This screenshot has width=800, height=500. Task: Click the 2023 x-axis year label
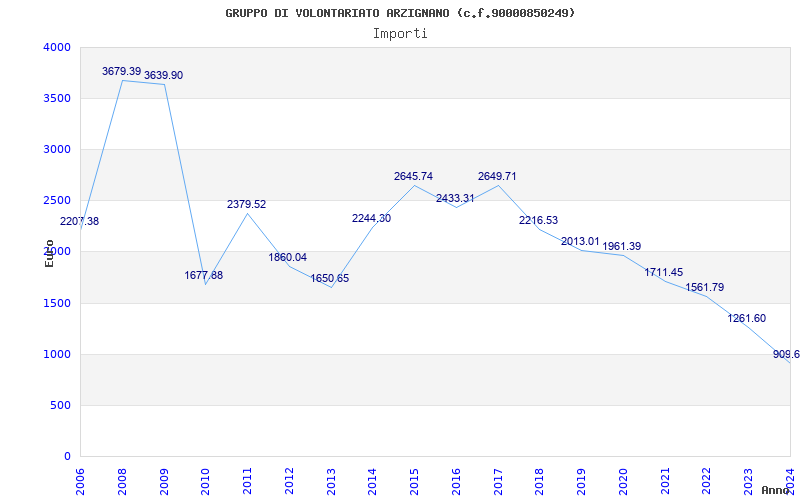(x=748, y=482)
